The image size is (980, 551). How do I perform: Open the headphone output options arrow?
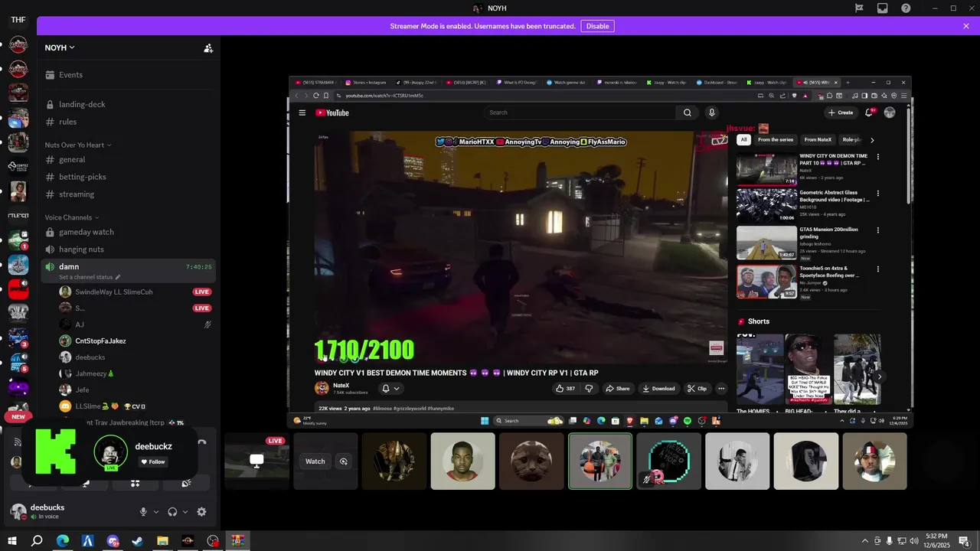pyautogui.click(x=185, y=512)
